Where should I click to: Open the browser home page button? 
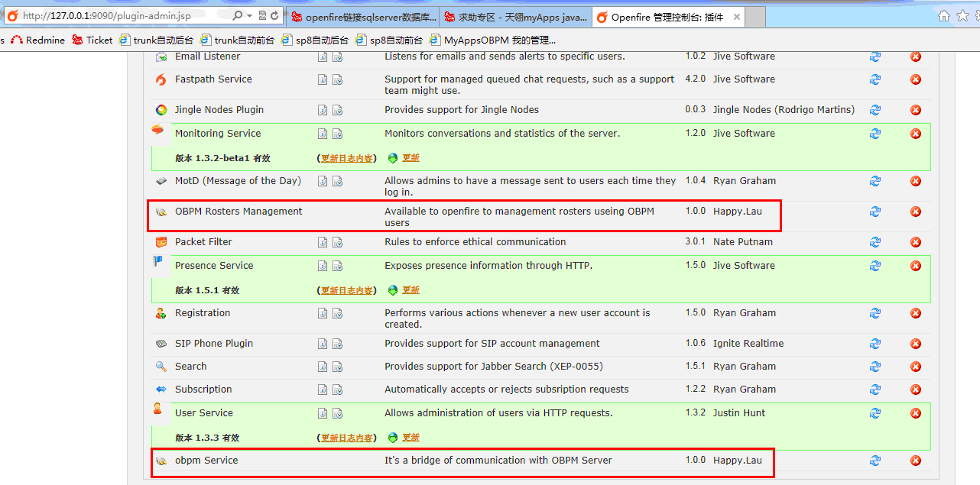944,15
